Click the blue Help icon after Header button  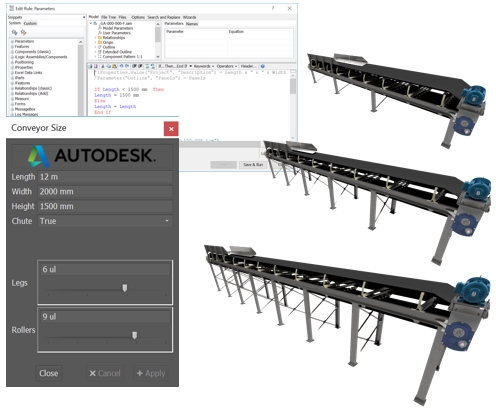coord(263,66)
